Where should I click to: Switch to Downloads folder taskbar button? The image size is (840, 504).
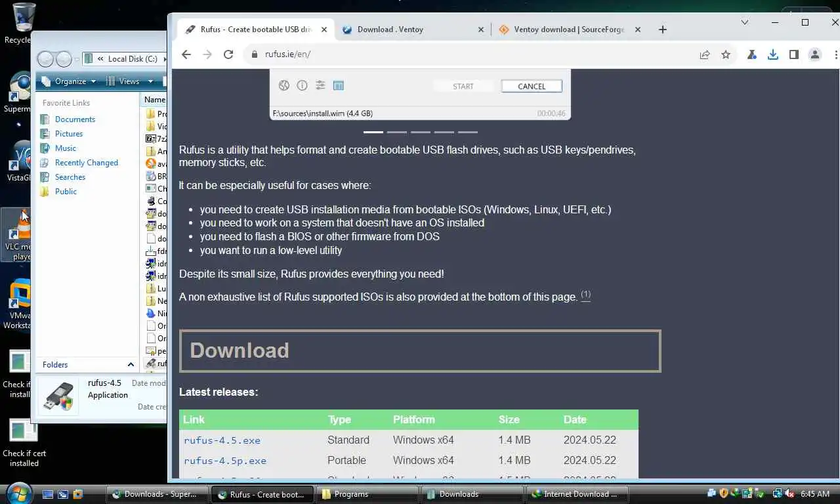coord(472,494)
